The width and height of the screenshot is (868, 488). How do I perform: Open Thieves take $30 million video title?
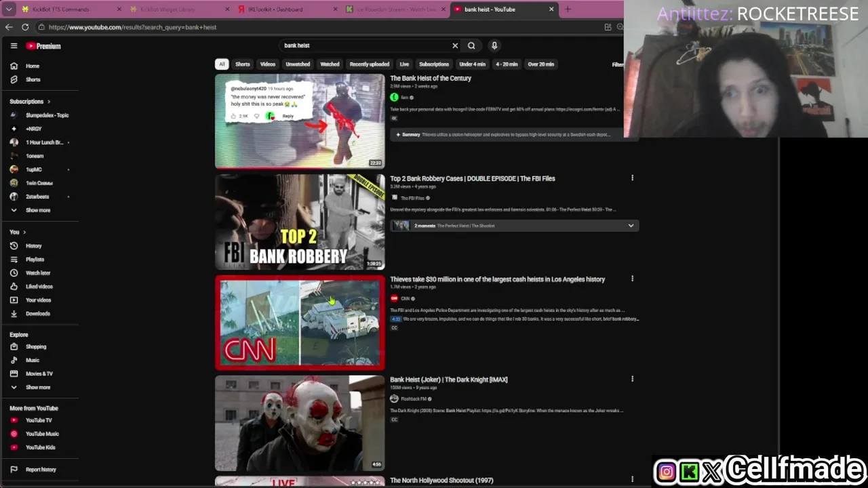[497, 279]
